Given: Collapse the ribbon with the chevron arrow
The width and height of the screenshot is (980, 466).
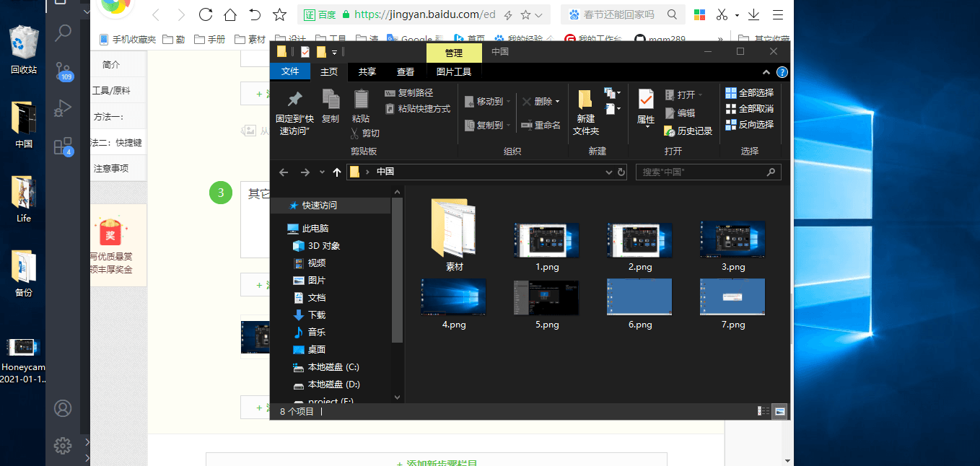Looking at the screenshot, I should point(766,71).
